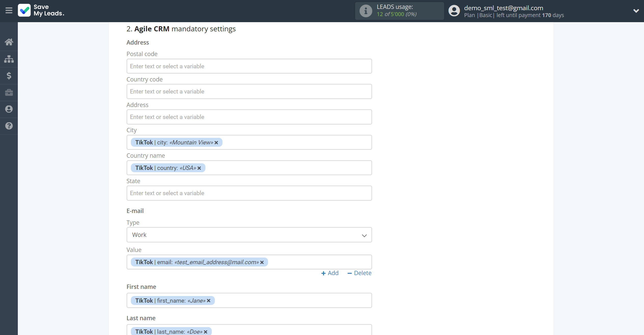644x335 pixels.
Task: Open the briefcase sidebar icon
Action: click(x=9, y=92)
